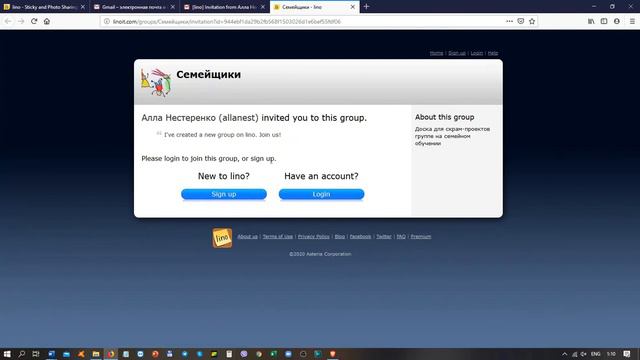Click the red shield icon in the taskbar

tap(333, 354)
